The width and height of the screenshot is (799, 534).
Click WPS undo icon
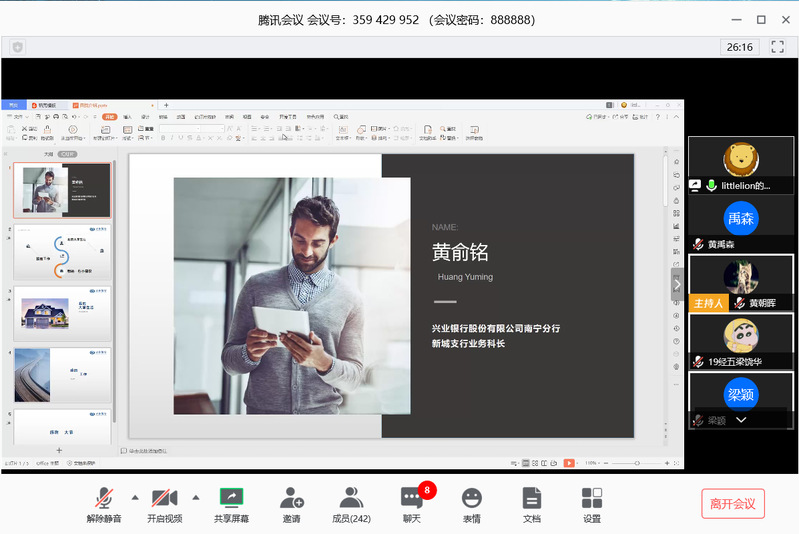pyautogui.click(x=74, y=117)
